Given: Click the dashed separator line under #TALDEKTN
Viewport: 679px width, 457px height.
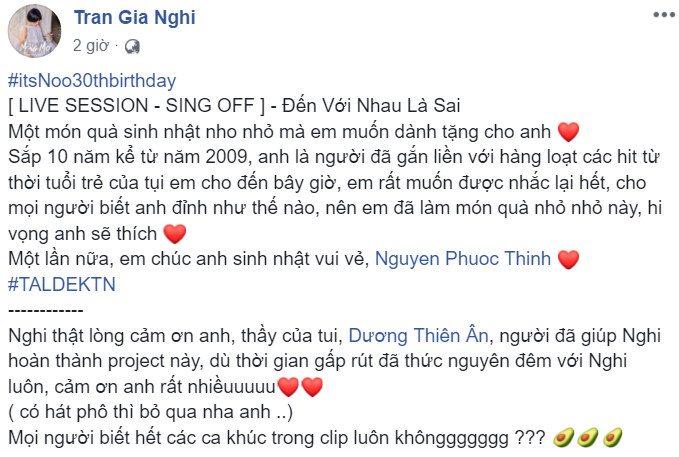Looking at the screenshot, I should pyautogui.click(x=45, y=310).
